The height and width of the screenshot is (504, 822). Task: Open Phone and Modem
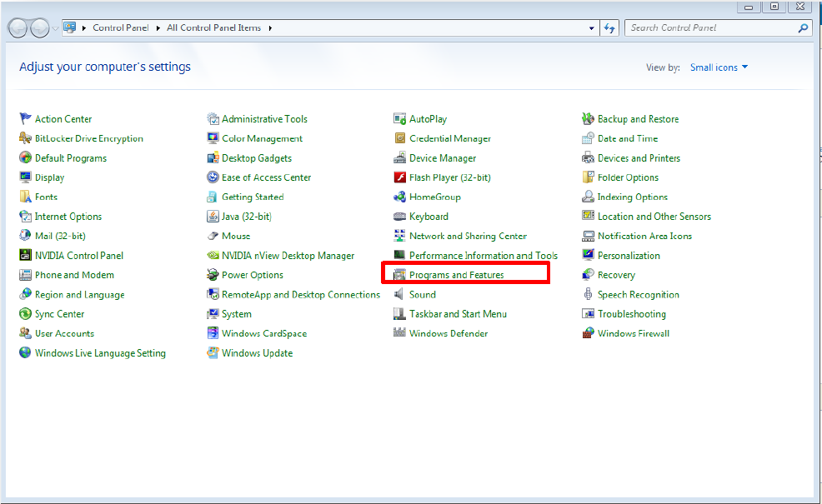(x=74, y=275)
